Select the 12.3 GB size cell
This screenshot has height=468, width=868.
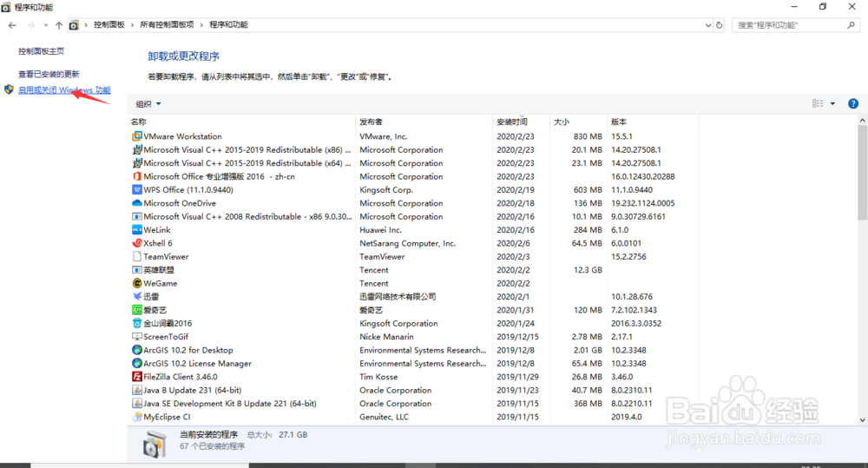coord(588,270)
